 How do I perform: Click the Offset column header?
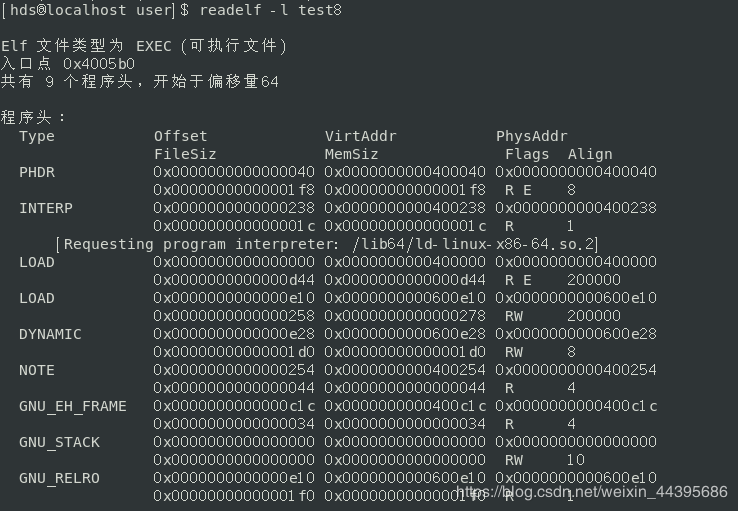point(181,136)
